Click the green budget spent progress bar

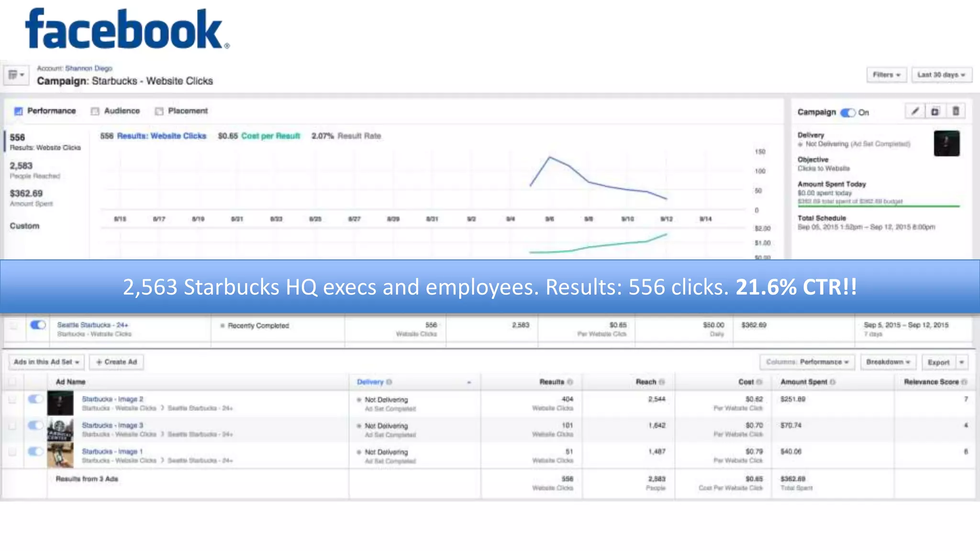click(x=879, y=206)
